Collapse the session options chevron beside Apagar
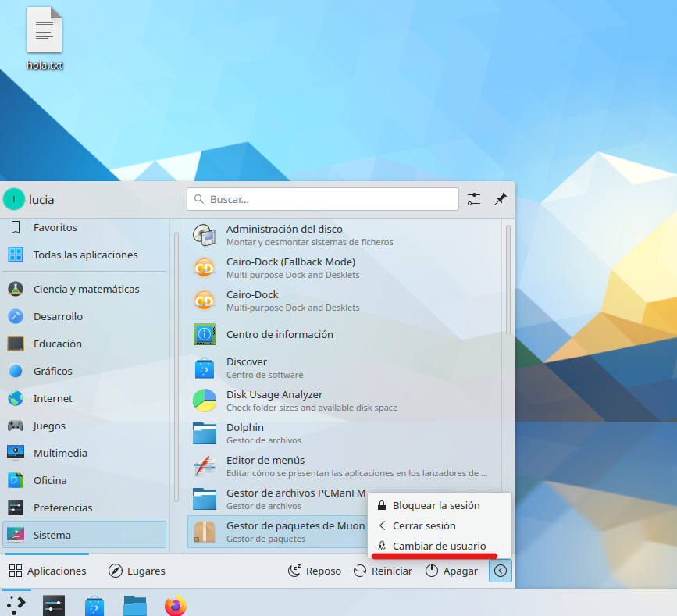This screenshot has width=677, height=616. tap(500, 570)
